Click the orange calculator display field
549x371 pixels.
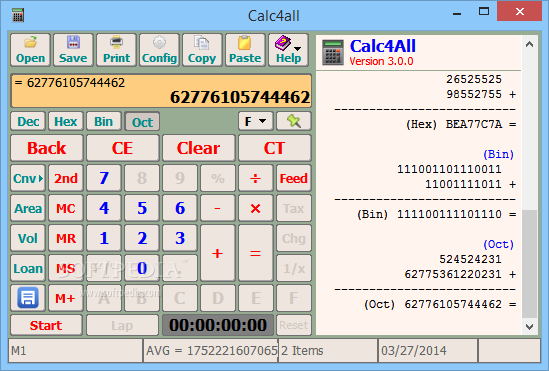161,91
